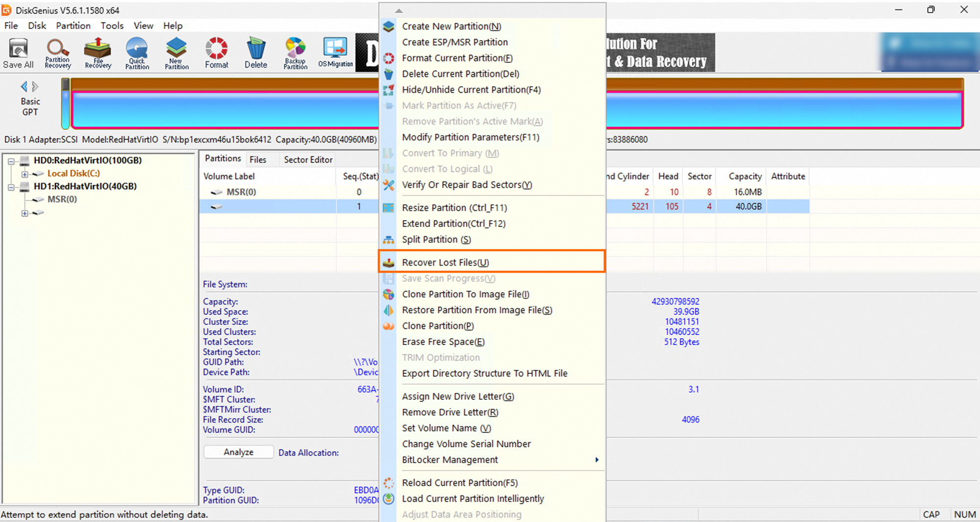Launch File Recovery from the toolbar
980x522 pixels.
pos(97,51)
